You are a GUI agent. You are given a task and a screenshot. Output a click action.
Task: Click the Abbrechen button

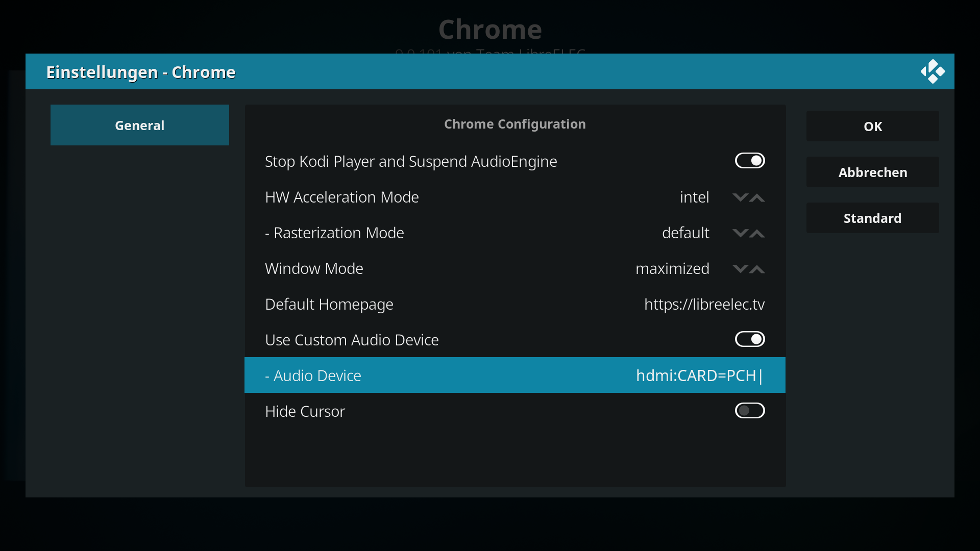[873, 172]
